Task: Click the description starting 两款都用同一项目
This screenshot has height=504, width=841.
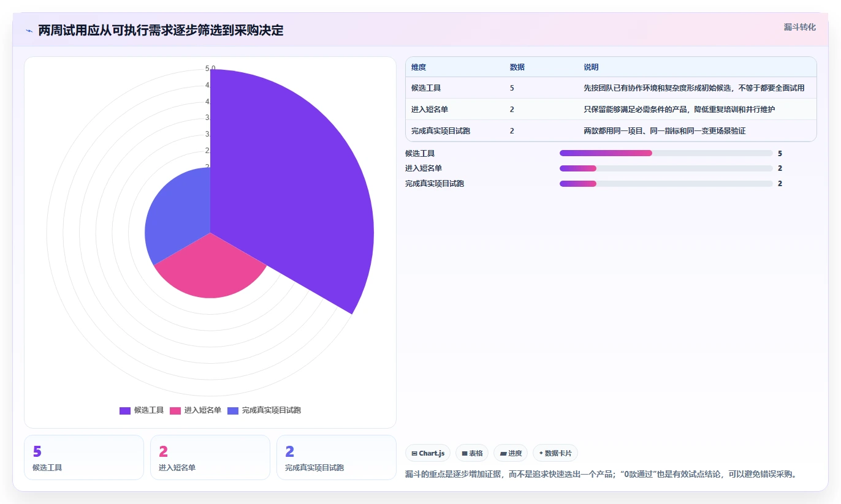Action: (664, 131)
